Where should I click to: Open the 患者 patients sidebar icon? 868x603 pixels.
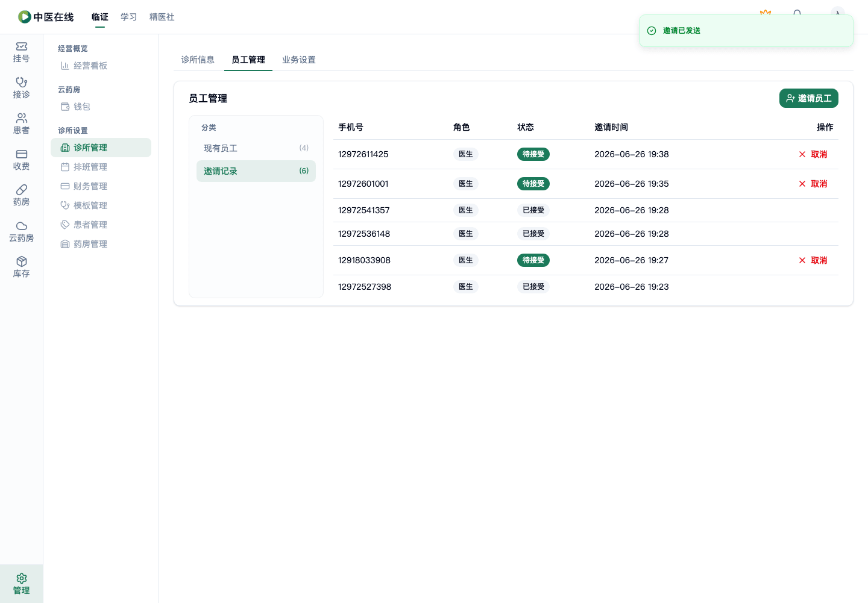point(22,118)
